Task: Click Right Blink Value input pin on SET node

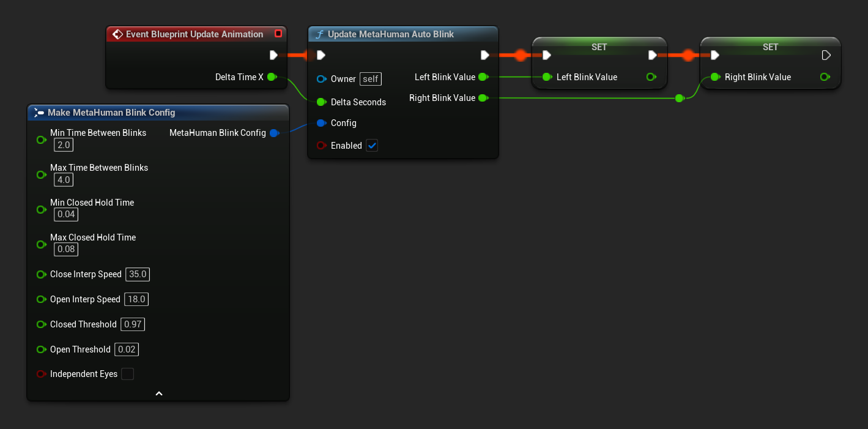Action: 715,77
